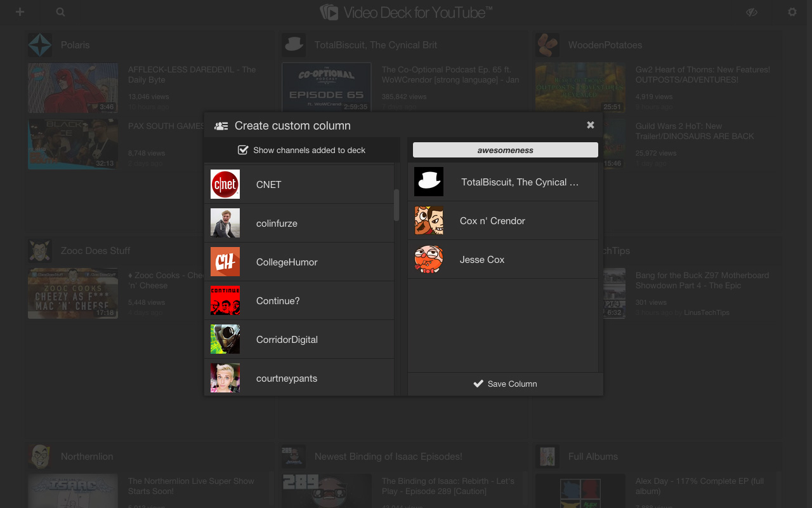Image resolution: width=812 pixels, height=508 pixels.
Task: Click the Polaris column header icon
Action: pos(39,44)
